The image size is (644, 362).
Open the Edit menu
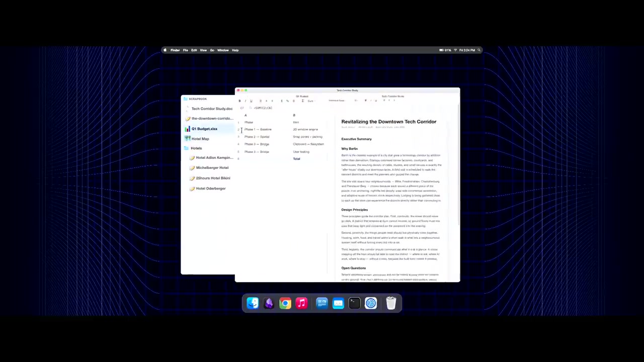[x=194, y=50]
